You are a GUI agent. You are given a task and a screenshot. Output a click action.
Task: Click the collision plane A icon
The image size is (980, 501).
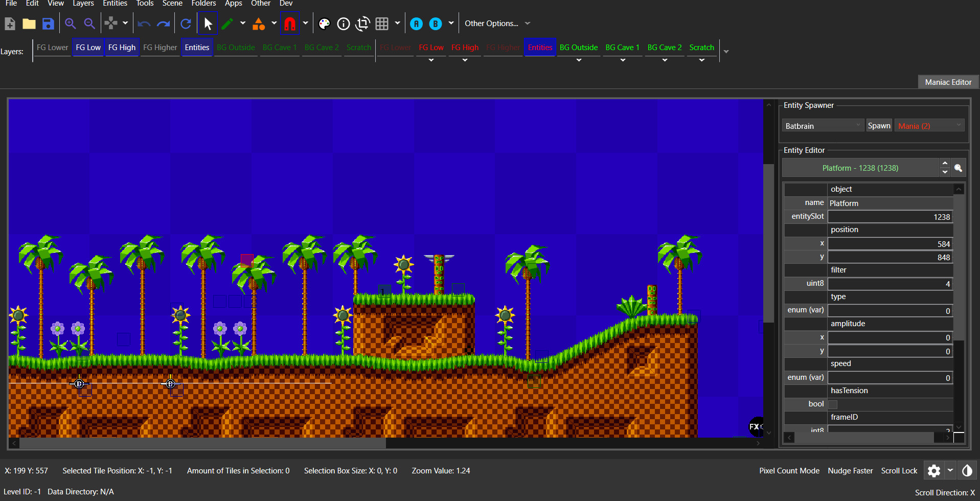coord(417,24)
